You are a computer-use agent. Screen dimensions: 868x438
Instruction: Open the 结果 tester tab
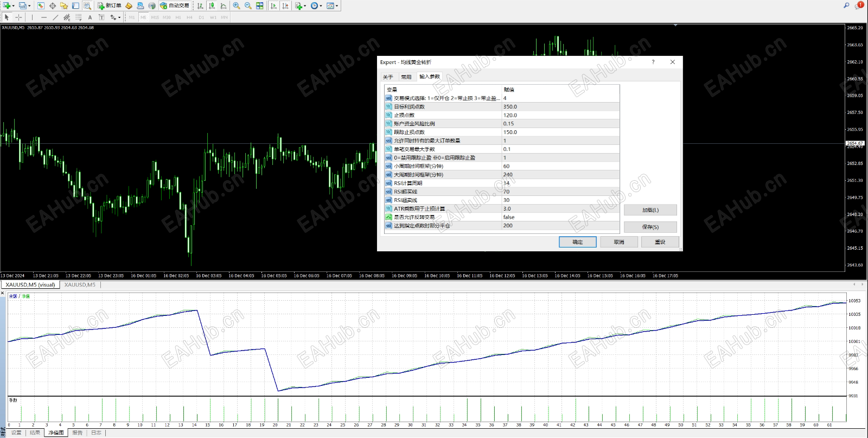pyautogui.click(x=35, y=433)
